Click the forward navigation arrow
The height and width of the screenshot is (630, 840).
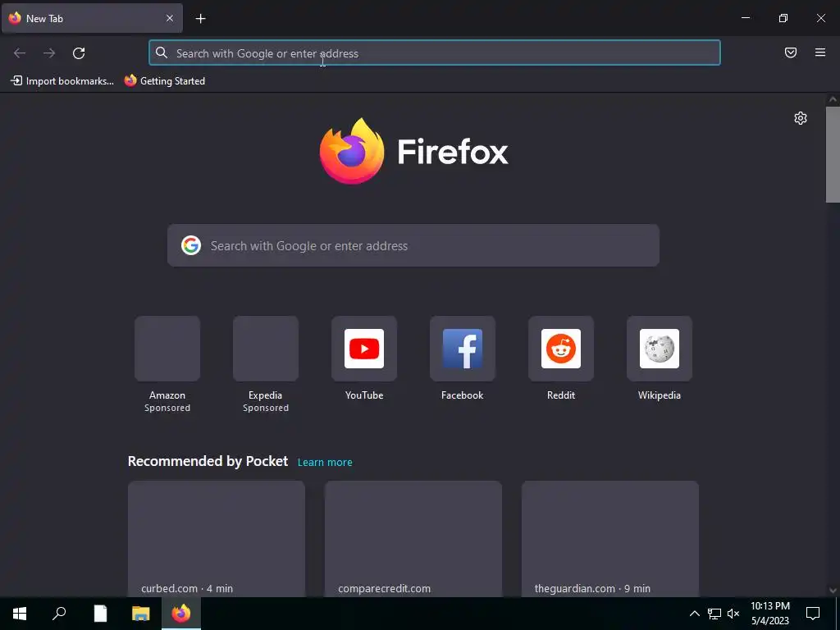coord(49,53)
